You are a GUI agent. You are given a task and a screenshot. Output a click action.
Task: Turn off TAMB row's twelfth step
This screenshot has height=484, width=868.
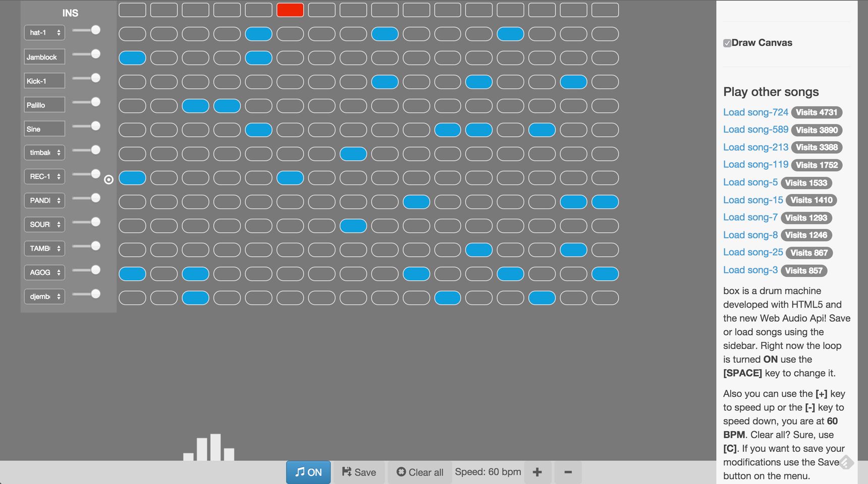pos(479,250)
